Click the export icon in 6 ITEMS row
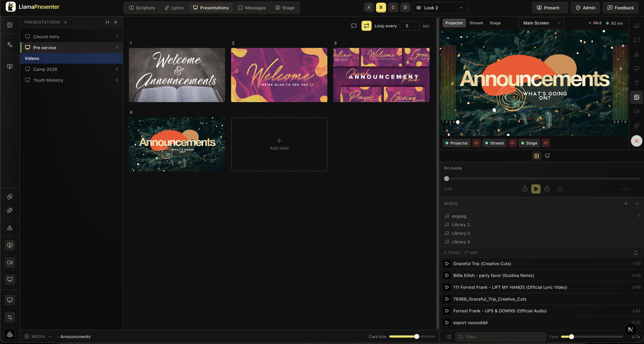This screenshot has height=344, width=644. click(636, 253)
